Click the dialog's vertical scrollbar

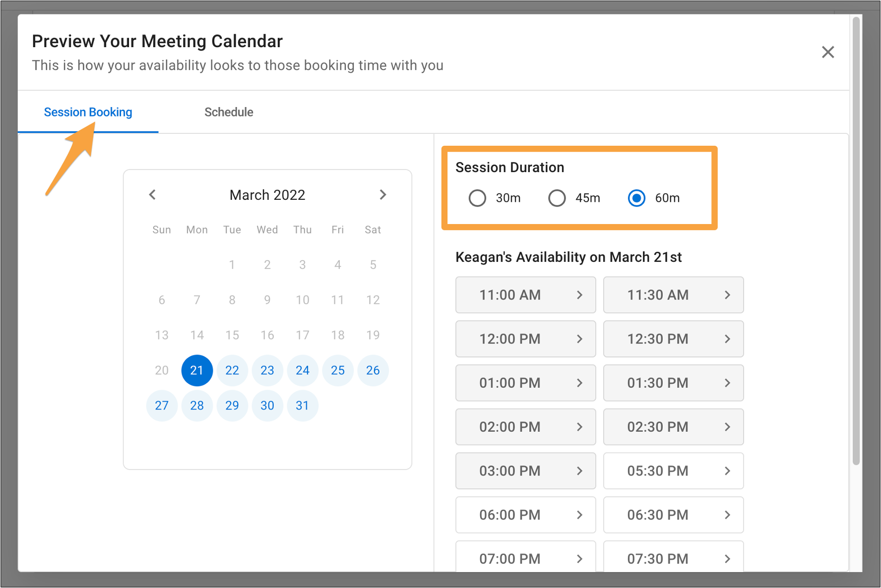point(856,241)
